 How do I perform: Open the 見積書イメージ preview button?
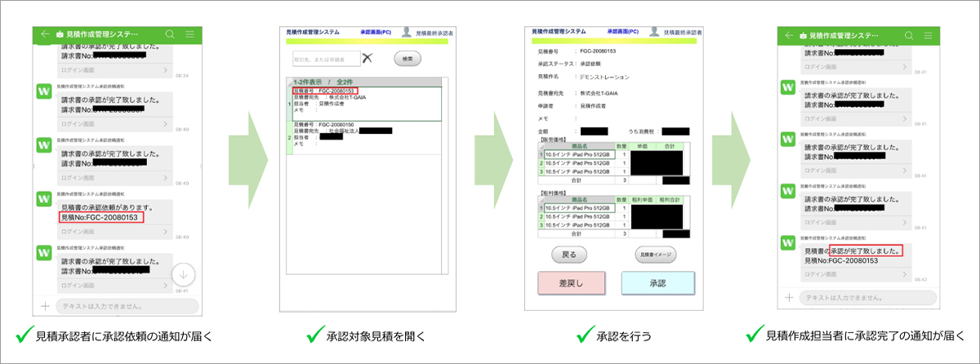coord(656,255)
